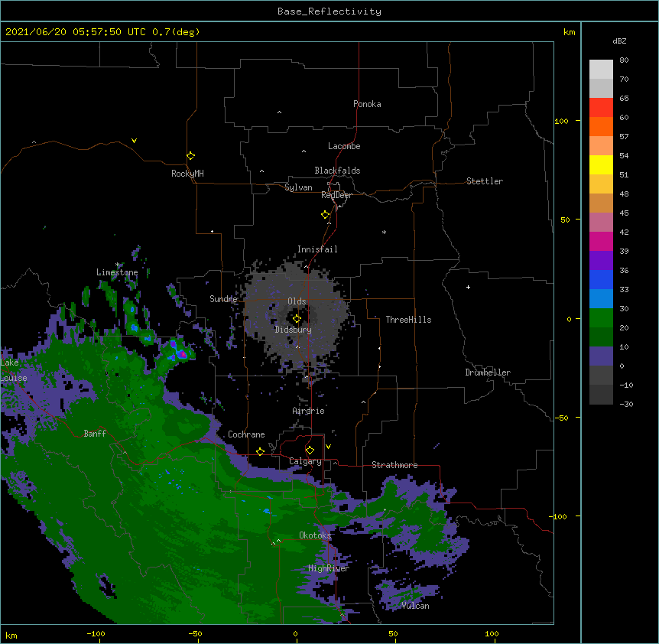Click the magenta storm core northwest of Cochrane
This screenshot has height=644, width=659.
(x=183, y=354)
